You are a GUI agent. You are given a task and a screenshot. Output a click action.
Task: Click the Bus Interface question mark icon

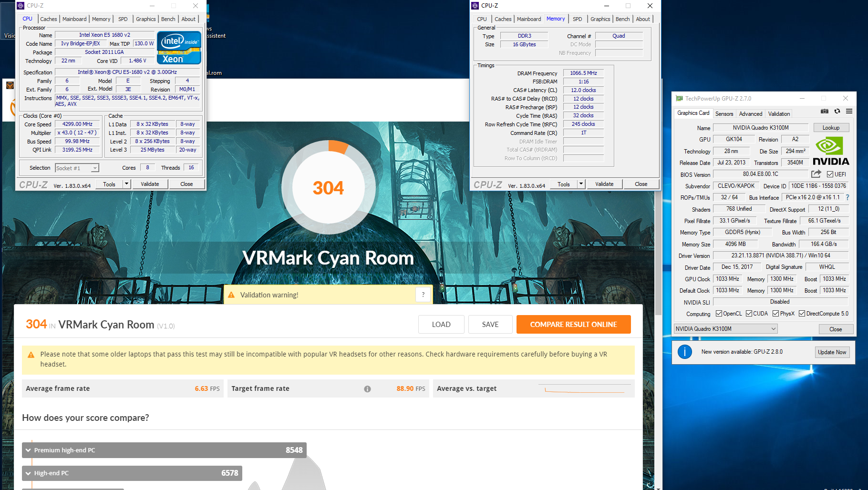point(847,197)
